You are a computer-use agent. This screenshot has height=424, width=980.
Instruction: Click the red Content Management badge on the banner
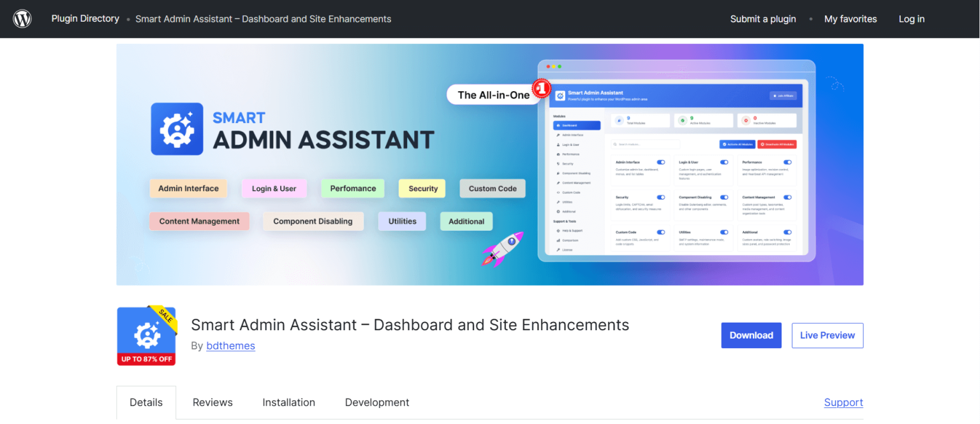click(x=200, y=221)
